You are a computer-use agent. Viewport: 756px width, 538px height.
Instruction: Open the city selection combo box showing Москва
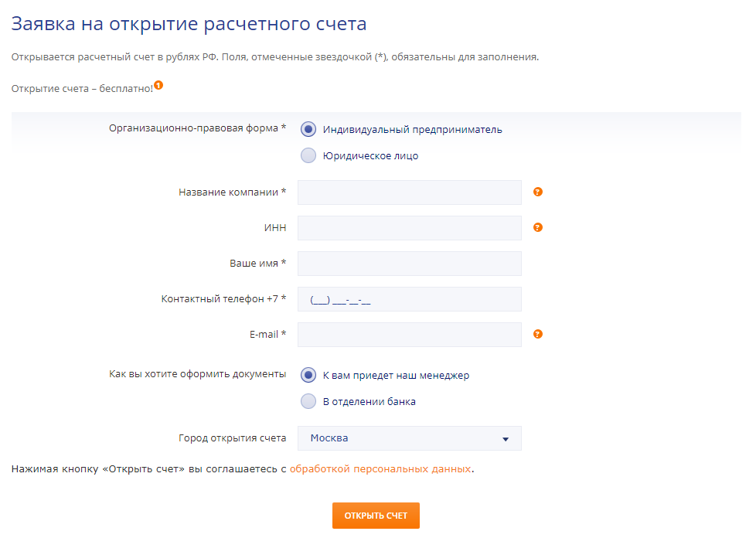click(409, 438)
